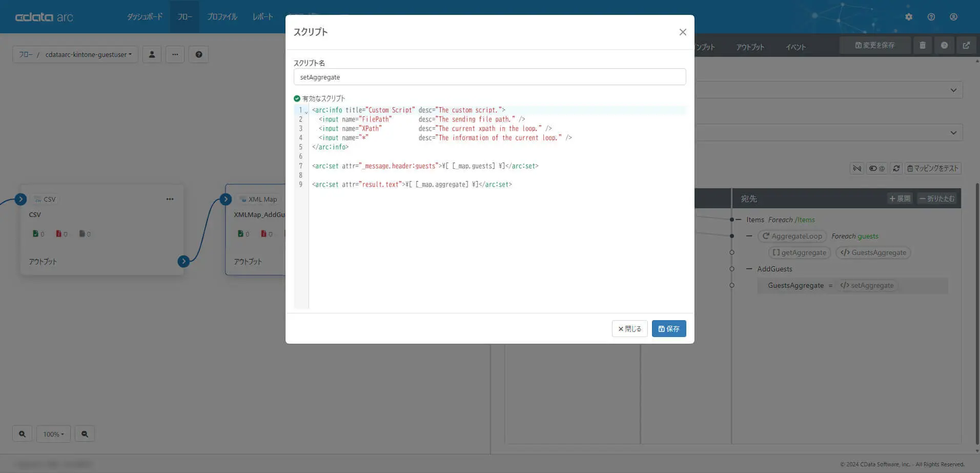980x473 pixels.
Task: Click the CSV connector output arrow port
Action: click(x=183, y=261)
